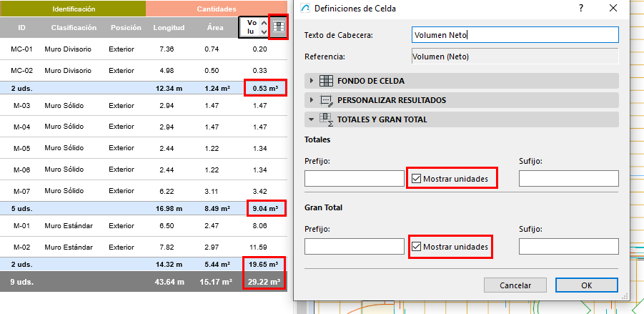Screen dimensions: 644x314
Task: Click Muro Divisorio in the MC-01 row
Action: pyautogui.click(x=68, y=49)
